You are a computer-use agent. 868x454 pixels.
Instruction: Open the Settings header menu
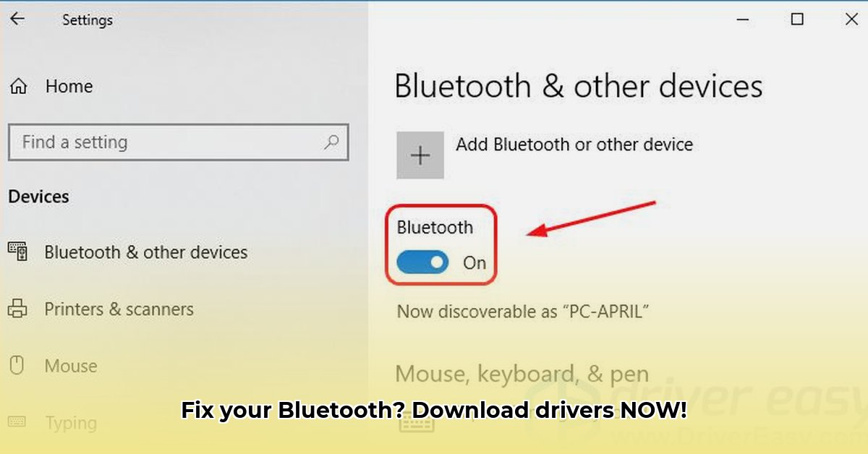(x=87, y=20)
